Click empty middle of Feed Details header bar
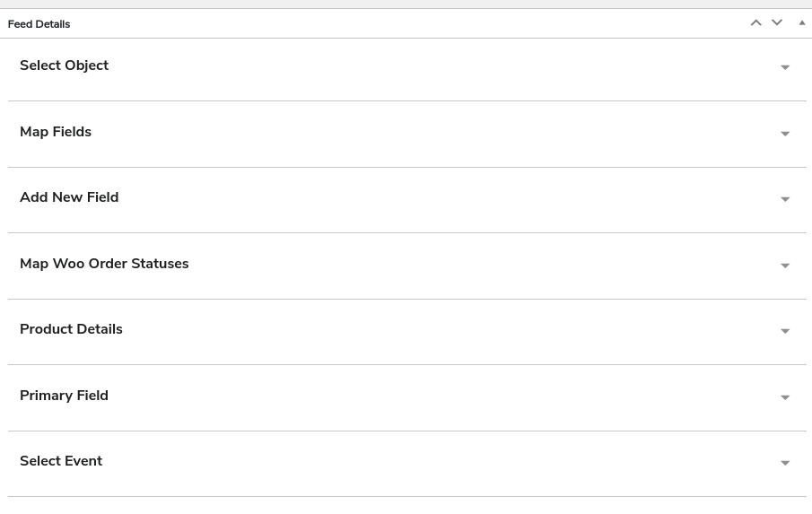The height and width of the screenshot is (514, 812). 404,24
